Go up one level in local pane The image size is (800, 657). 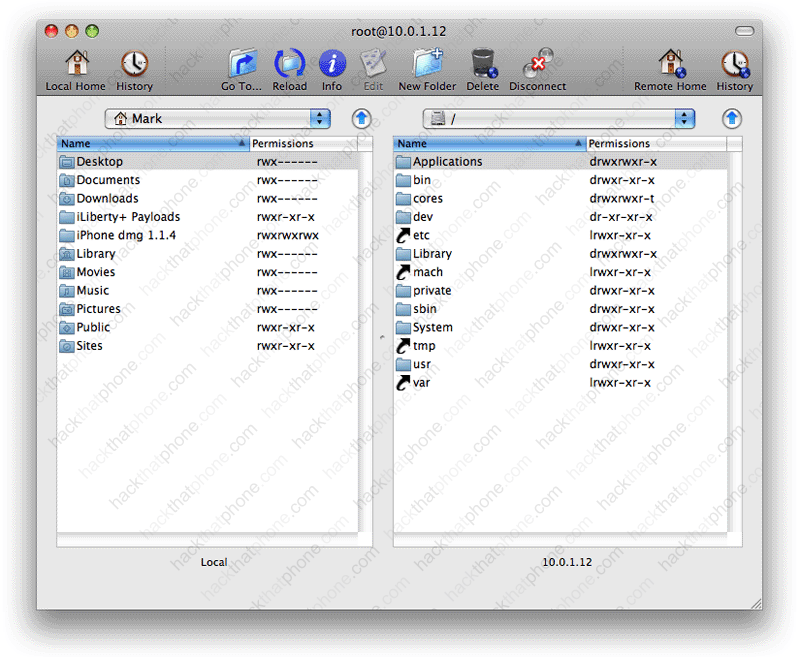[361, 119]
